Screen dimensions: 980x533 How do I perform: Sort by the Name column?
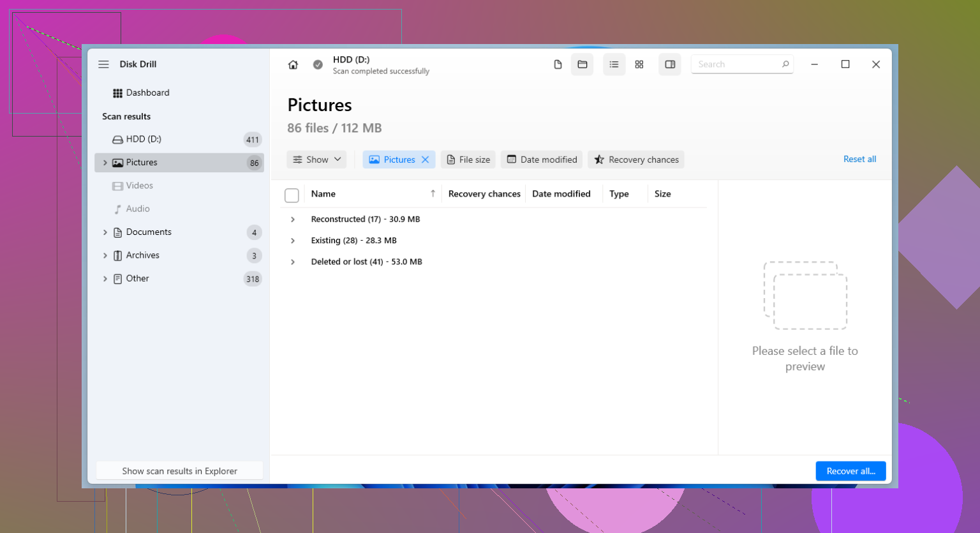tap(323, 194)
